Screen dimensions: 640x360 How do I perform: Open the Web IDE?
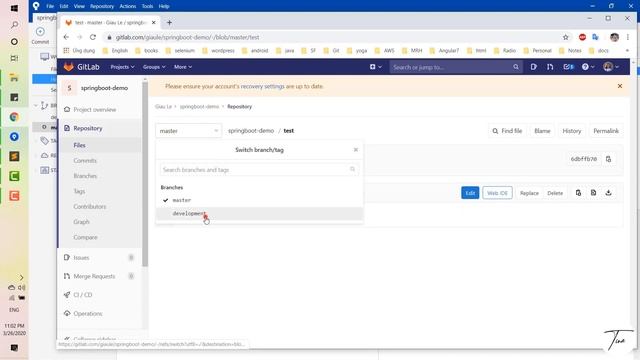tap(497, 193)
